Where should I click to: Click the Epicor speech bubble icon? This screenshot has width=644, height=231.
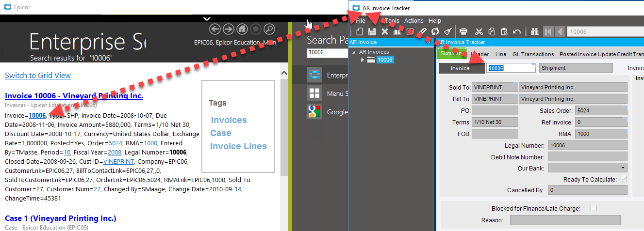click(256, 29)
